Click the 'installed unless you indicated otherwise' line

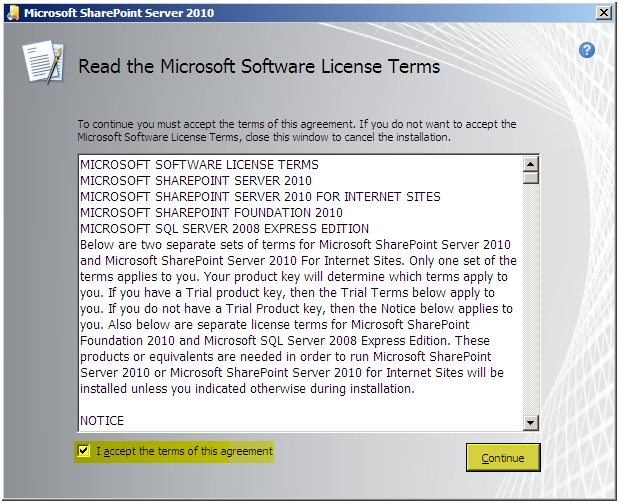tap(247, 389)
